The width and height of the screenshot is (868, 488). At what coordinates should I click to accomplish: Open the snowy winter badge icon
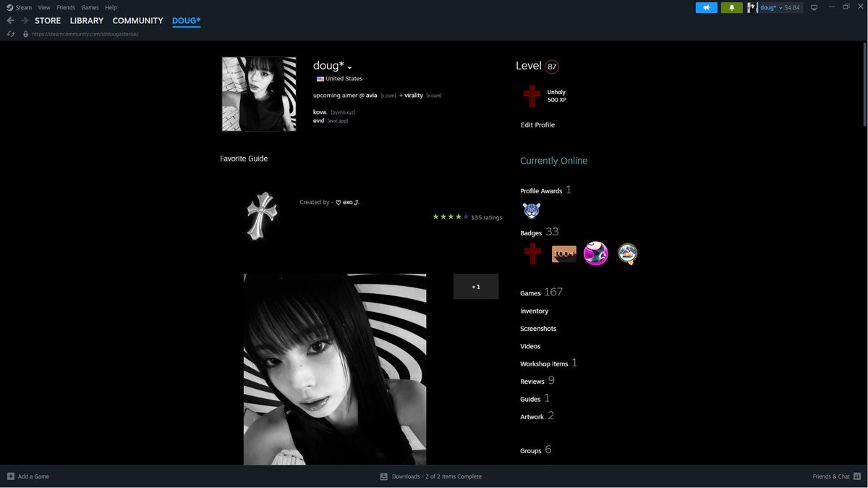(x=627, y=253)
